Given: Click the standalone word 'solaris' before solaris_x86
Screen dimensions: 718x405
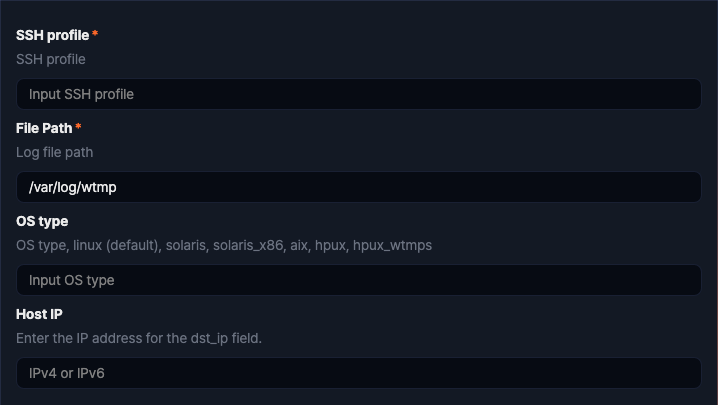Looking at the screenshot, I should pos(186,245).
